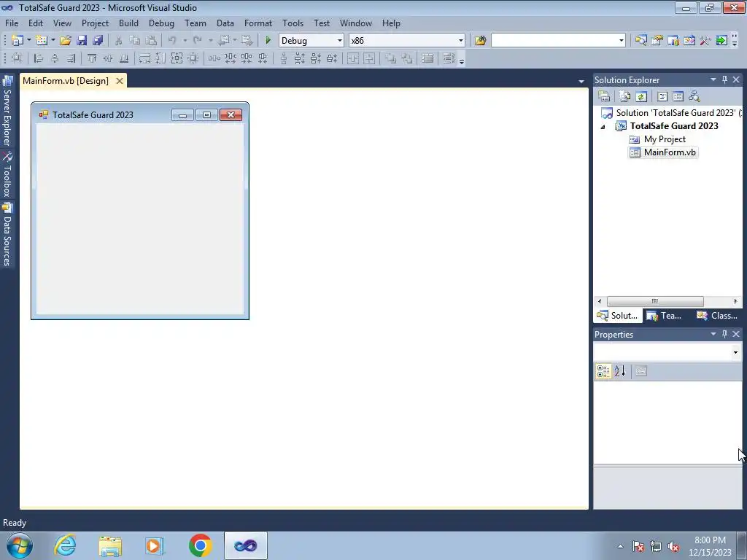Open the Data Sources side tab
This screenshot has height=560, width=747.
point(7,235)
